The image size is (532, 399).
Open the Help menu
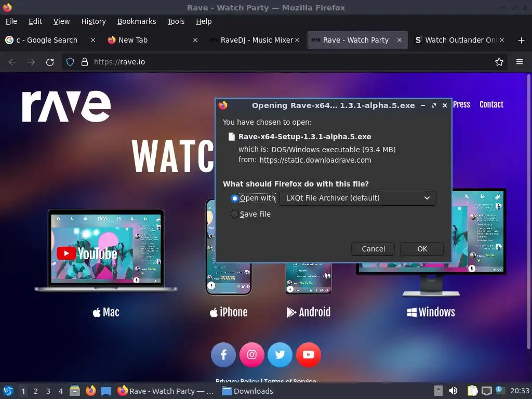(x=204, y=21)
